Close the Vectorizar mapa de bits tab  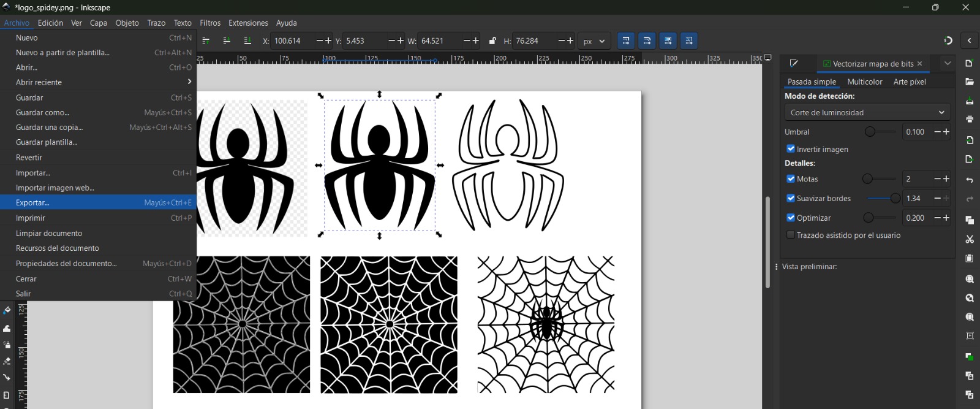[919, 64]
